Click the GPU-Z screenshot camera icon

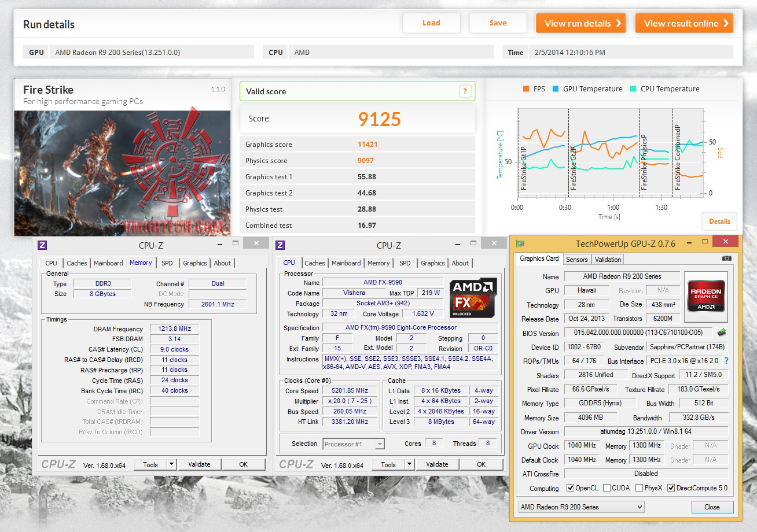tap(727, 258)
